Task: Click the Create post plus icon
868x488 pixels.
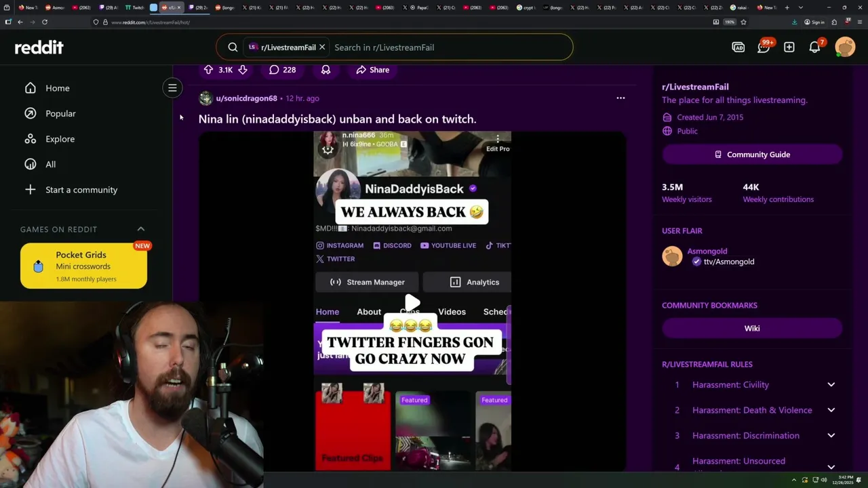Action: 789,47
